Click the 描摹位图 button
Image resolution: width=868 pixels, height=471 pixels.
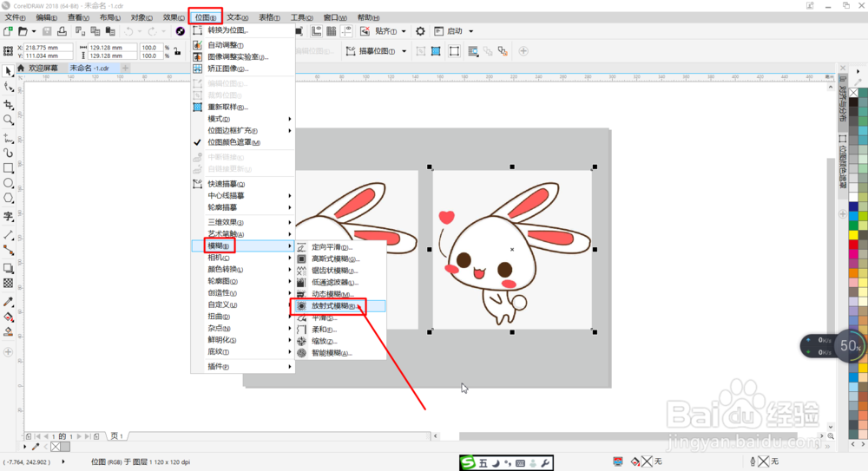[372, 51]
